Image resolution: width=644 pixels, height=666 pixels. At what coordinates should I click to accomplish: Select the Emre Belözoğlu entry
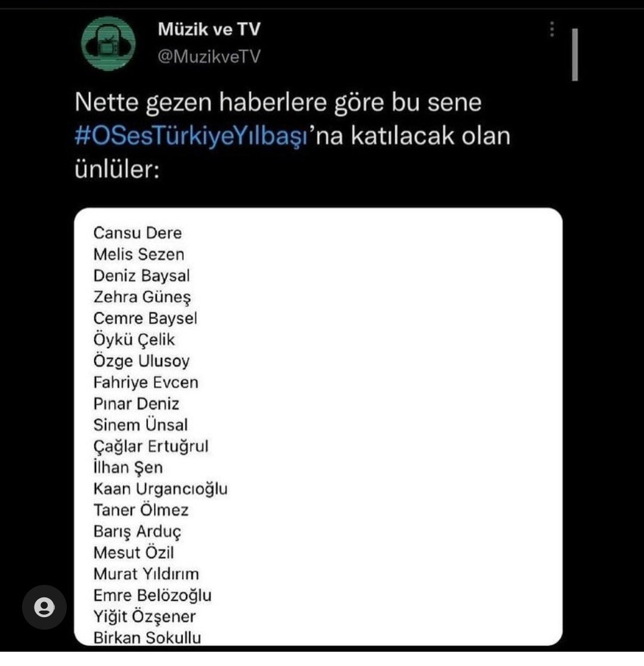pyautogui.click(x=152, y=595)
